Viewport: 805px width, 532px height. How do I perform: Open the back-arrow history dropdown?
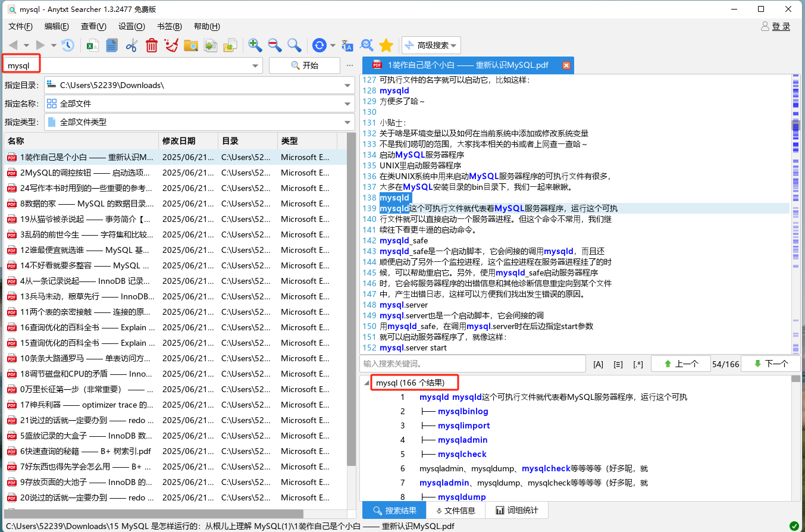[x=26, y=45]
